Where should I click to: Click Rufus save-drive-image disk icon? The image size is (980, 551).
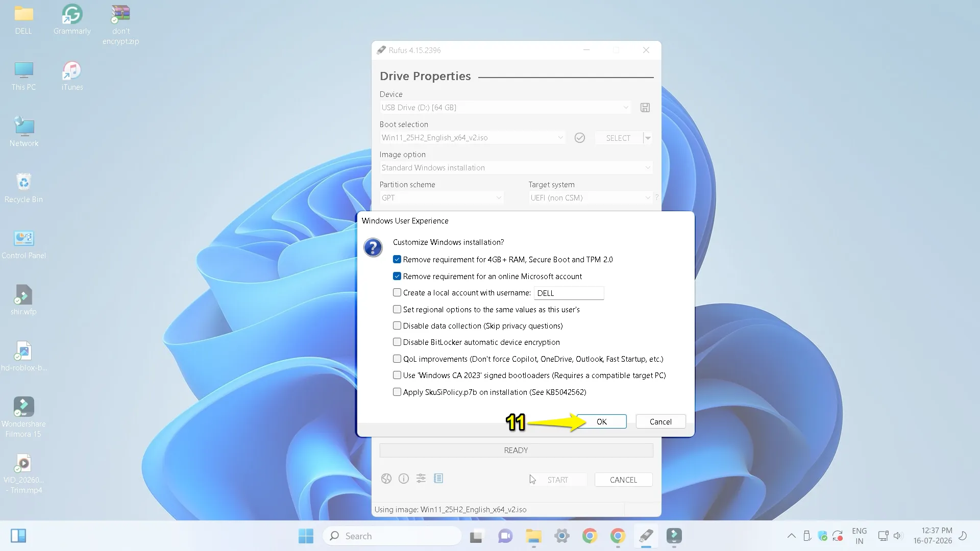645,108
